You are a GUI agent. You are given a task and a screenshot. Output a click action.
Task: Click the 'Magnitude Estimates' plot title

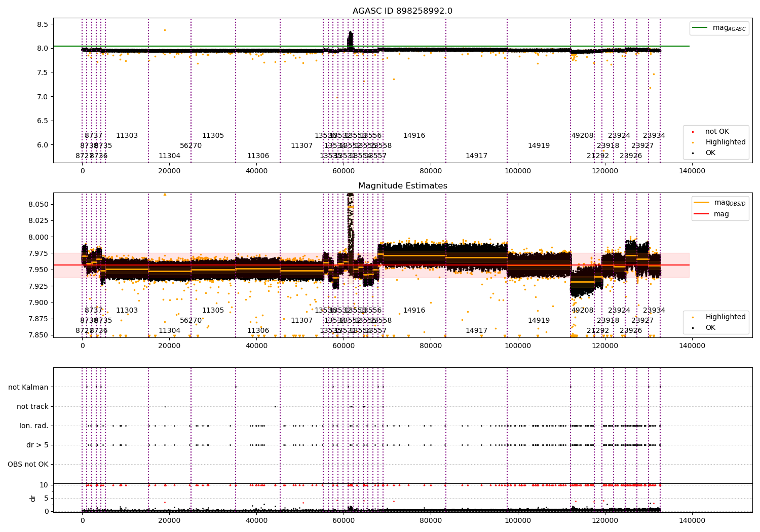click(403, 186)
